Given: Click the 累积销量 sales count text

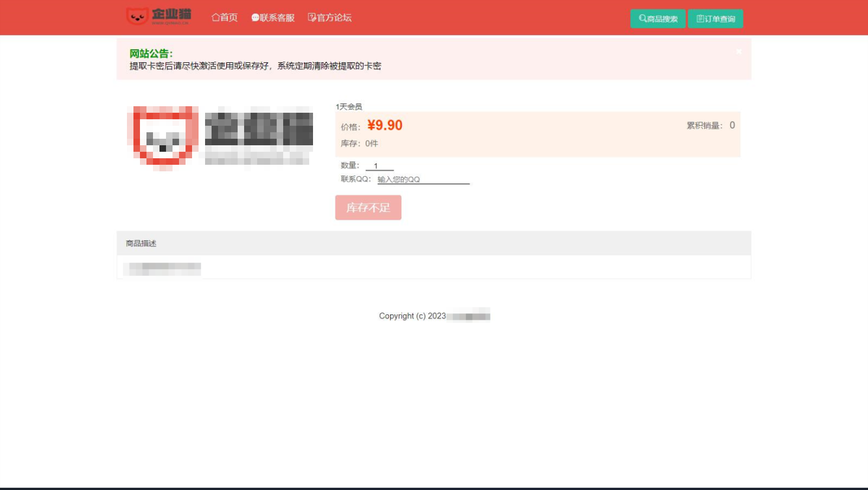Looking at the screenshot, I should click(x=711, y=125).
